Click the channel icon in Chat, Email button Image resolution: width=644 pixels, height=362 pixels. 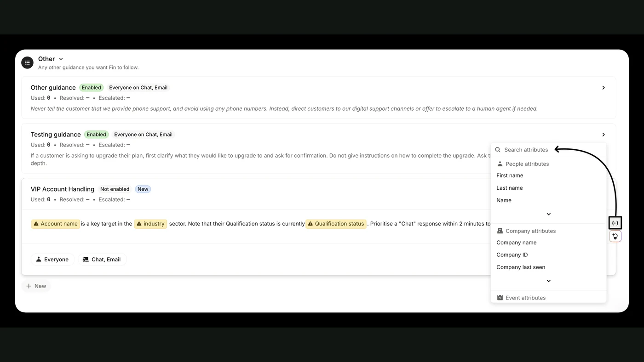click(86, 260)
